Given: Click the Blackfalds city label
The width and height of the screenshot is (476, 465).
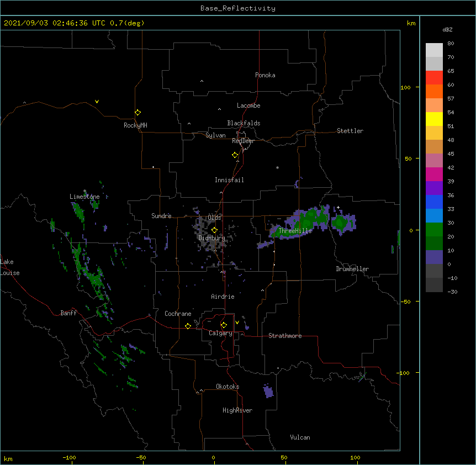Looking at the screenshot, I should 244,123.
